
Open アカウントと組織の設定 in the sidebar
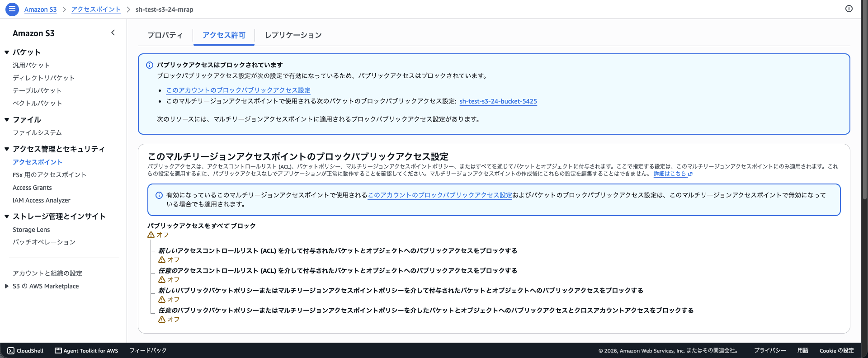point(47,273)
